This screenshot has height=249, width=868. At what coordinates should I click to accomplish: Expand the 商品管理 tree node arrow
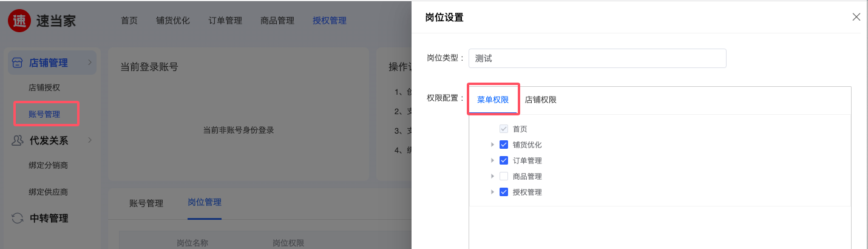(492, 177)
